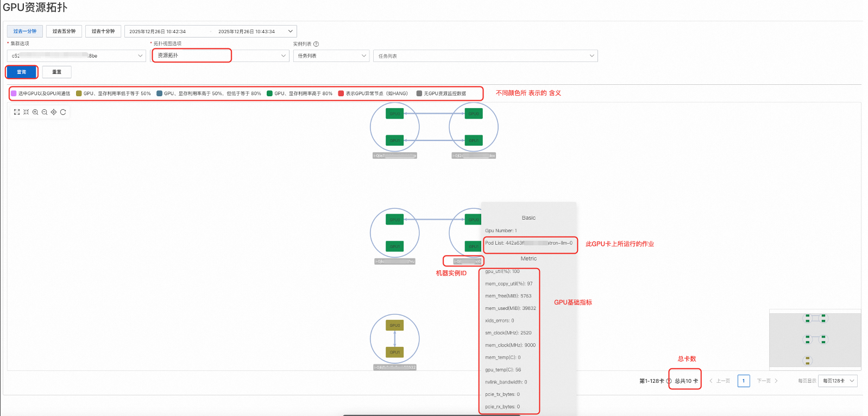Click the start time 2025年12月26日 10:42:34 field
The width and height of the screenshot is (868, 416).
tap(158, 32)
